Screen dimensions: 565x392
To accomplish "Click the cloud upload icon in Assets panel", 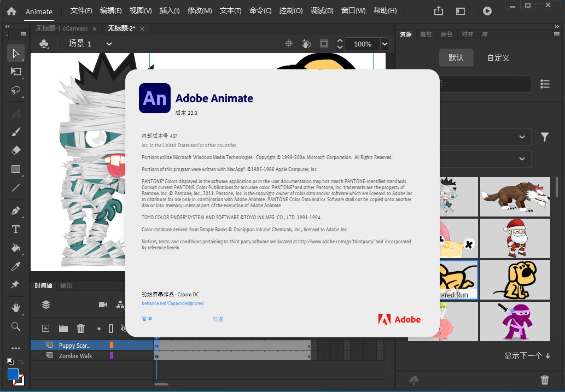I will click(x=414, y=380).
